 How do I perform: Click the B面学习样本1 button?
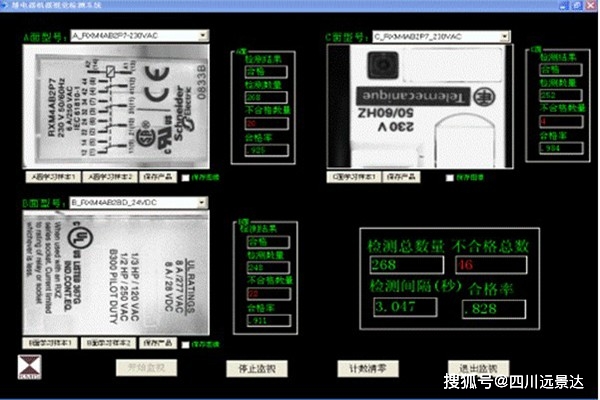(52, 343)
